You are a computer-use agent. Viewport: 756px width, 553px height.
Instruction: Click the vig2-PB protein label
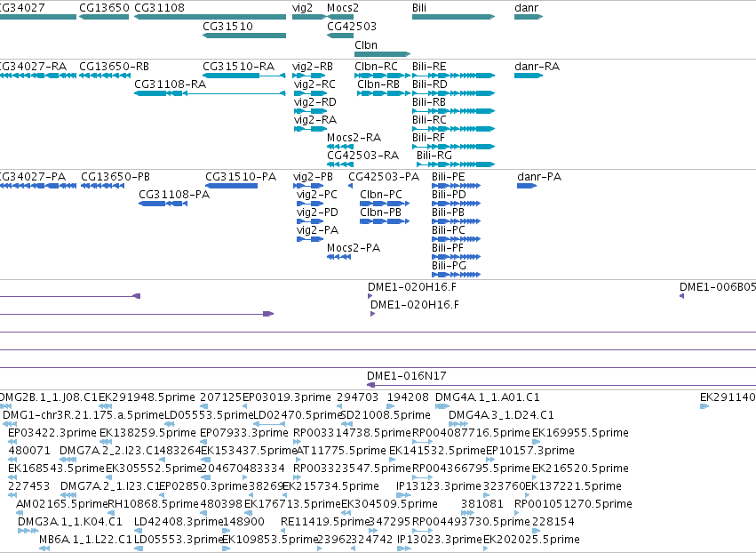(x=313, y=177)
